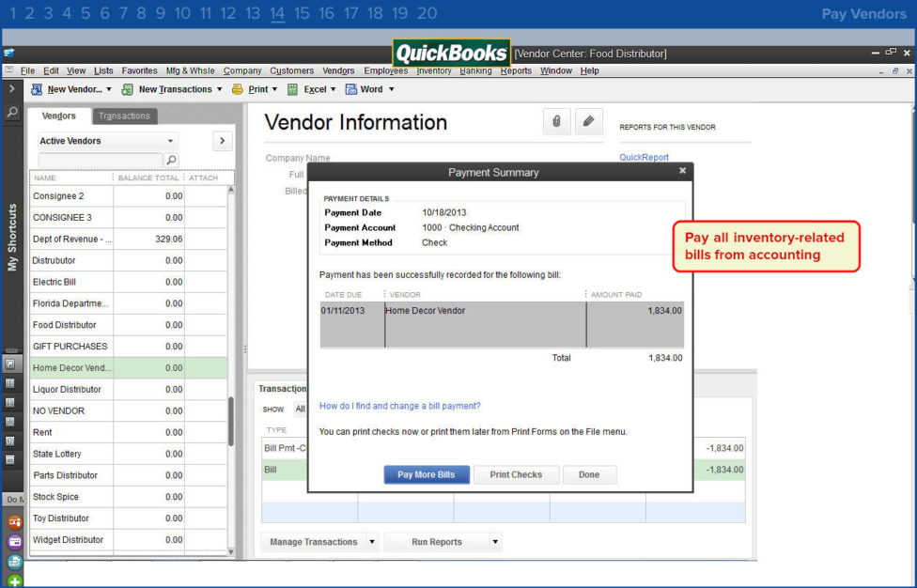Click the shortcut icon with the exclamation mark
The image size is (917, 588).
point(10,403)
